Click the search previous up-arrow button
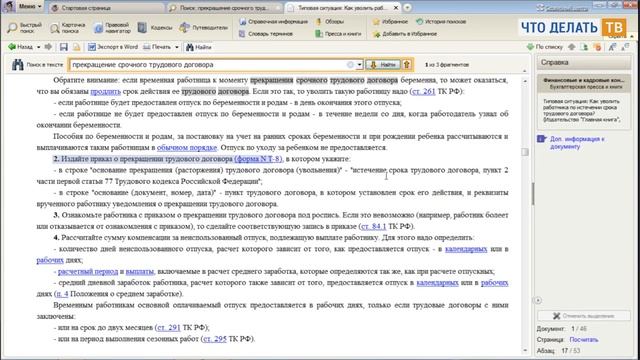Image resolution: width=640 pixels, height=360 pixels. pos(407,64)
